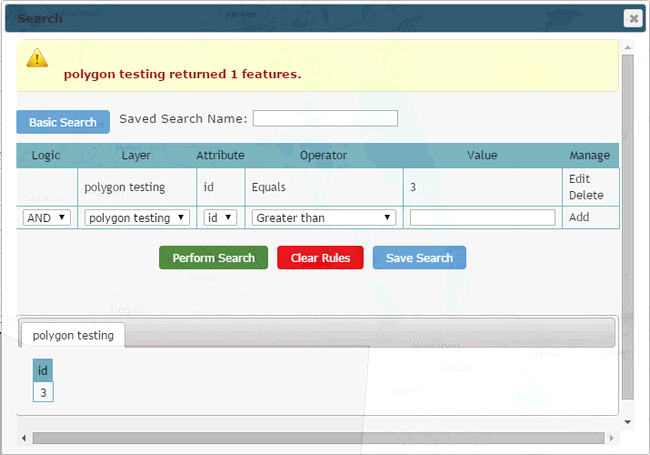Image resolution: width=650 pixels, height=455 pixels.
Task: Open the AND logic dropdown
Action: tap(47, 217)
